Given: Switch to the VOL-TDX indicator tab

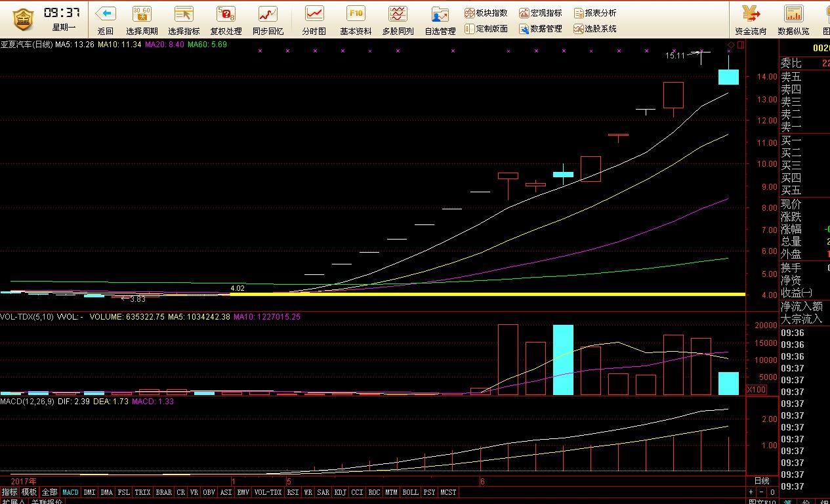Looking at the screenshot, I should pos(268,492).
